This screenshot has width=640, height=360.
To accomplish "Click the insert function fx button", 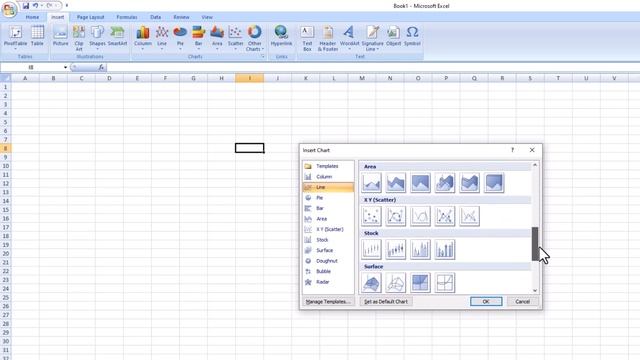I will (101, 67).
